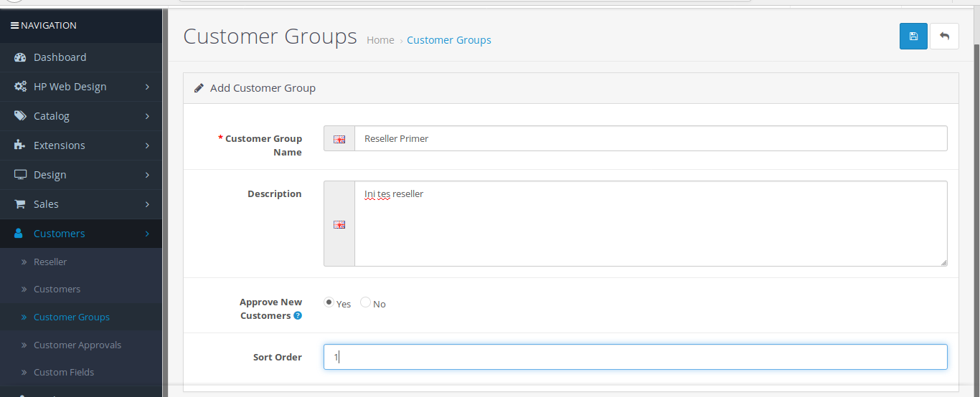Go to the Custom Fields page
This screenshot has width=980, height=397.
pos(64,372)
